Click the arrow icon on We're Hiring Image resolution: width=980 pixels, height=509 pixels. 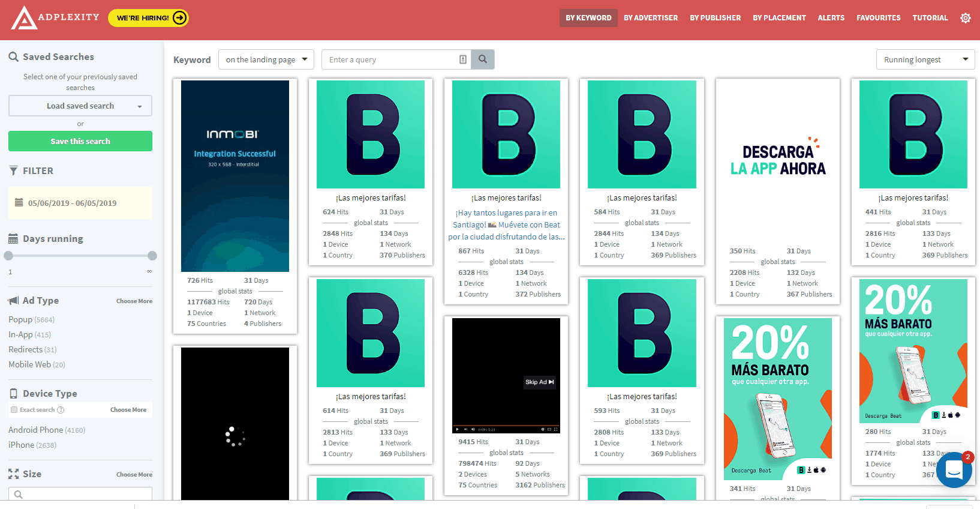click(179, 18)
